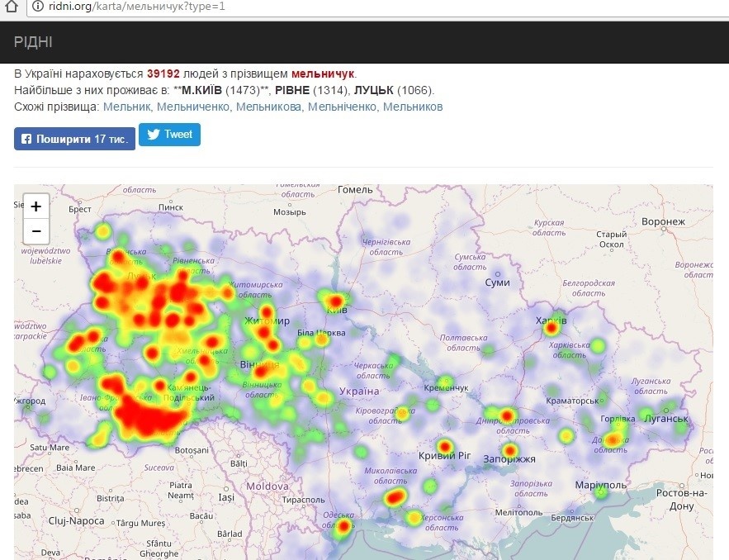Screen dimensions: 729x560
Task: Click the red hotspot at Кривий Ріг
Action: pyautogui.click(x=447, y=448)
